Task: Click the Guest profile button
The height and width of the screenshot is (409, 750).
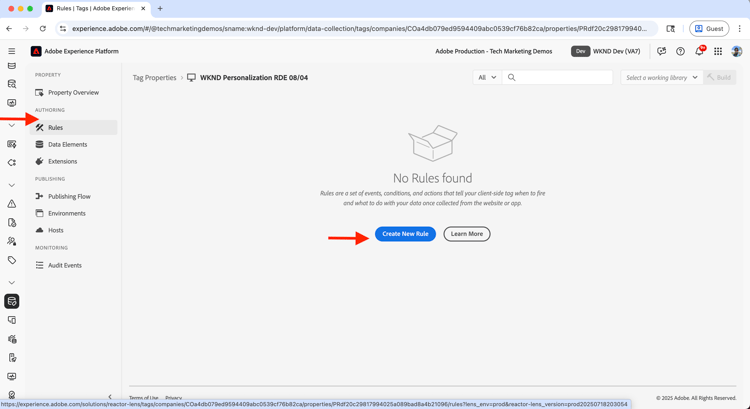Action: [709, 29]
